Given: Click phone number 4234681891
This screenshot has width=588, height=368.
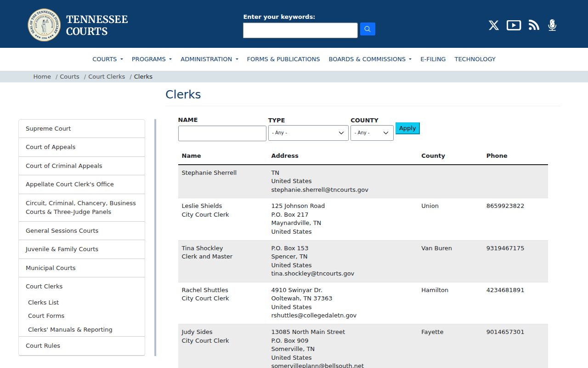Looking at the screenshot, I should click(505, 290).
